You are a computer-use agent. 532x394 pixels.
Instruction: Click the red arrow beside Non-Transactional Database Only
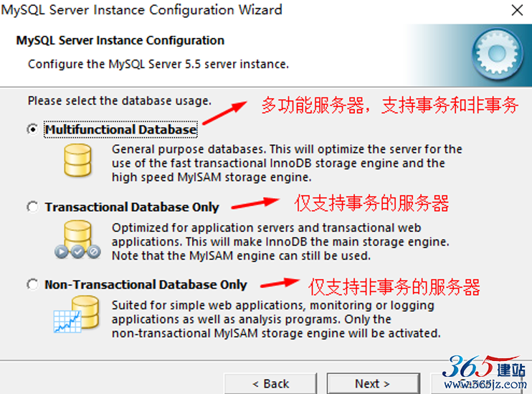[280, 283]
